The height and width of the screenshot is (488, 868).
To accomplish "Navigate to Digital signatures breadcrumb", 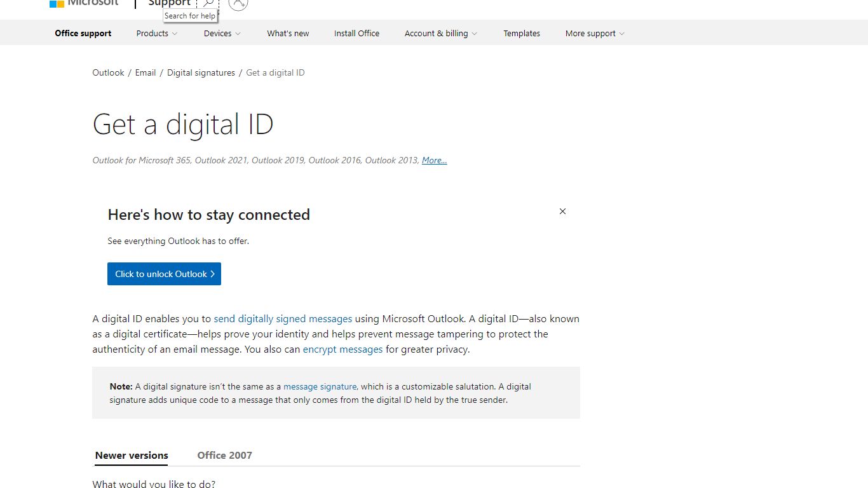I will tap(201, 72).
